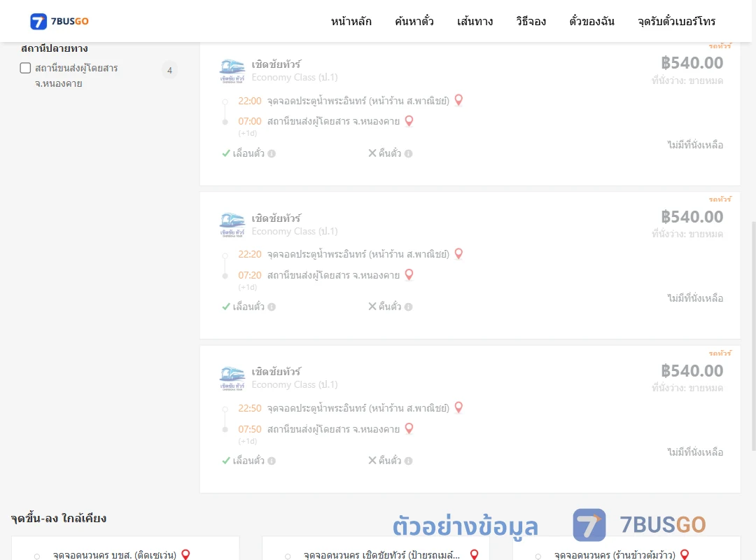Click X refund mark on 22:20 trip
Image resolution: width=756 pixels, height=560 pixels.
coord(372,307)
